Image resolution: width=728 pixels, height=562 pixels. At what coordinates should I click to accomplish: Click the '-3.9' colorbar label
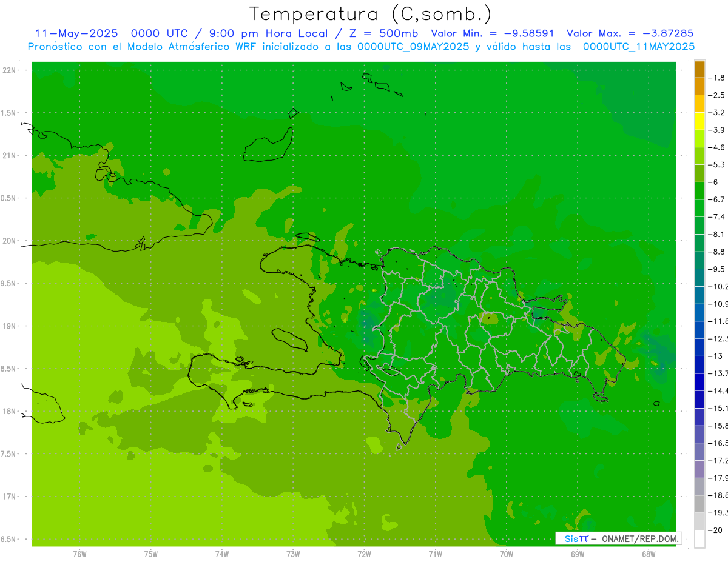pyautogui.click(x=717, y=130)
